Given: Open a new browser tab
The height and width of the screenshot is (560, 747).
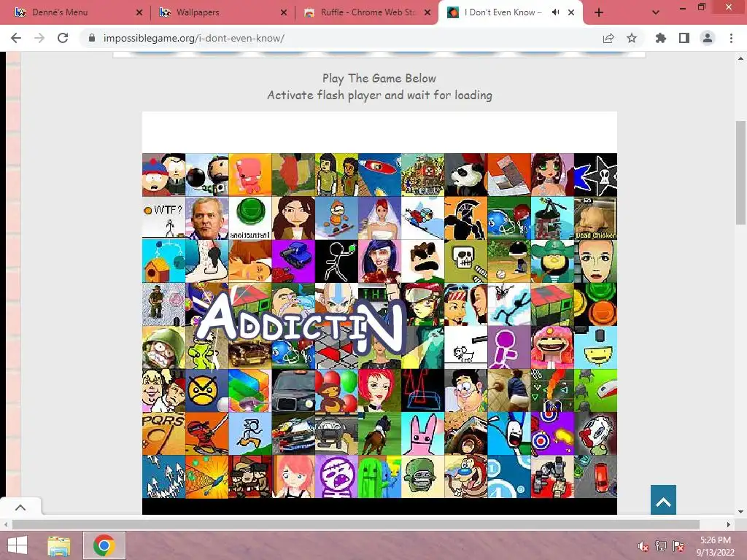Looking at the screenshot, I should click(599, 12).
